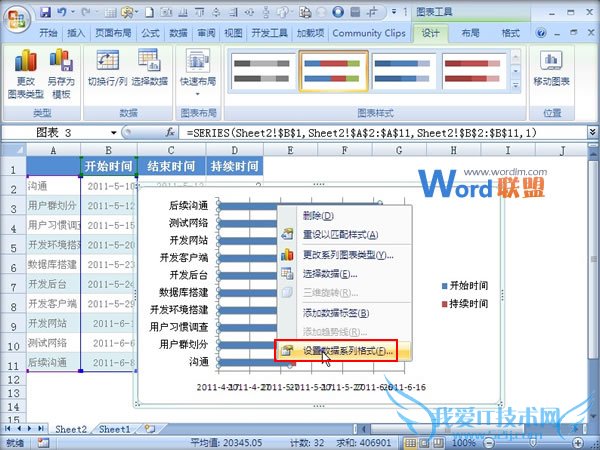The image size is (600, 450).
Task: Select column A header
Action: click(53, 150)
